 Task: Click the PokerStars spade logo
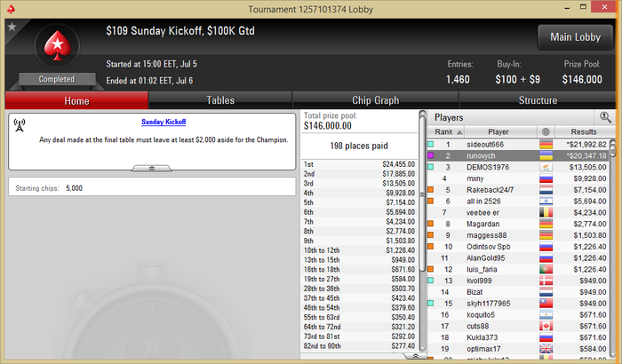(x=58, y=45)
